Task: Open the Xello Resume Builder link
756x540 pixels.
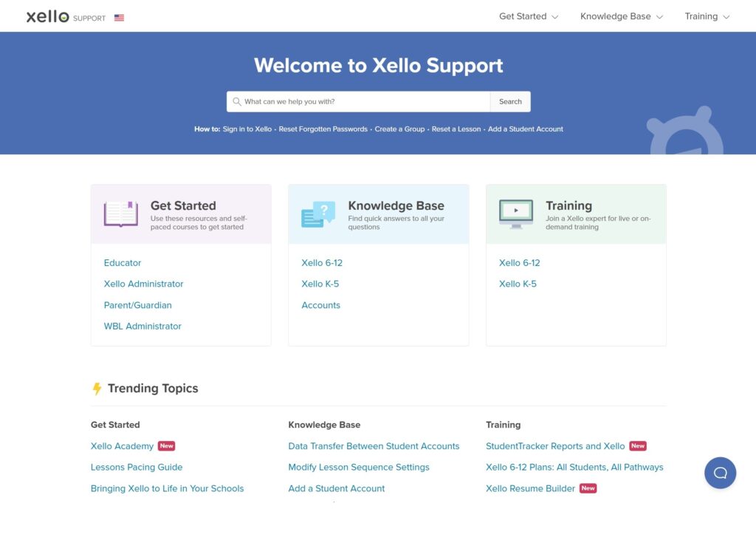Action: (530, 488)
